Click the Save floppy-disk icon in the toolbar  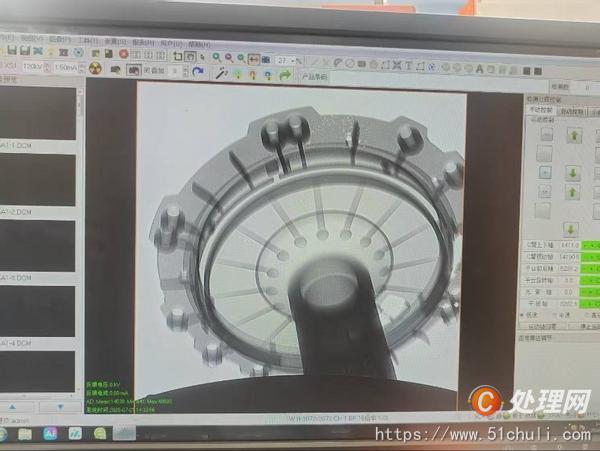[12, 50]
